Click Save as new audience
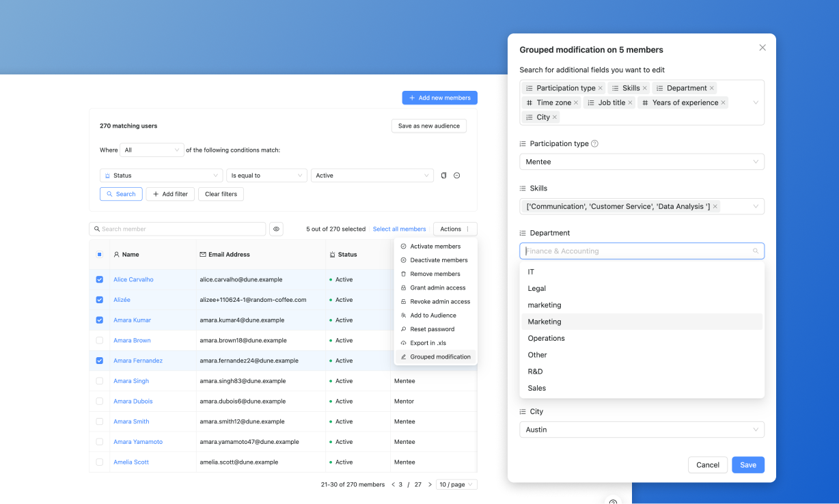Viewport: 839px width, 504px height. 428,126
